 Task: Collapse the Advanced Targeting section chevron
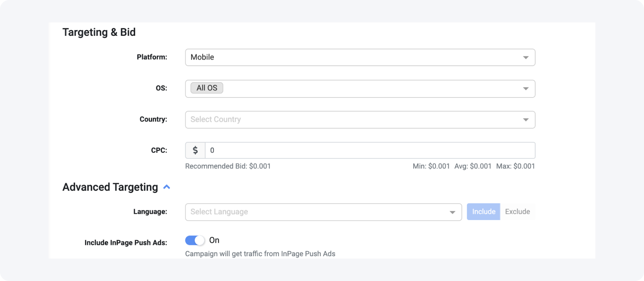(167, 187)
